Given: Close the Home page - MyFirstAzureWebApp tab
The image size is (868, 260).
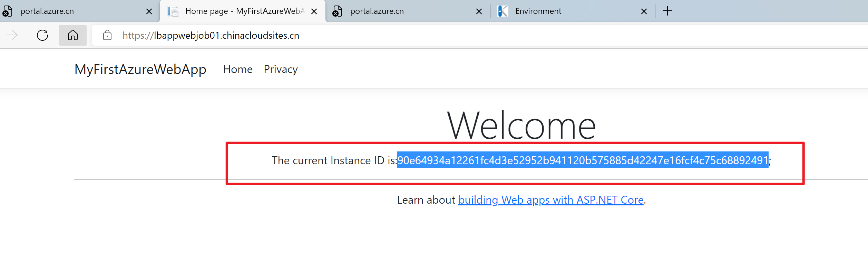Looking at the screenshot, I should coord(314,11).
